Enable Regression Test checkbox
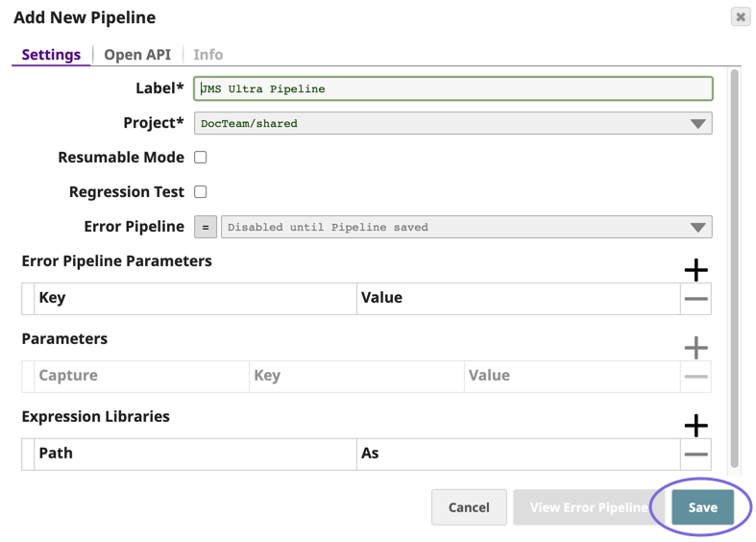Image resolution: width=756 pixels, height=542 pixels. [201, 192]
